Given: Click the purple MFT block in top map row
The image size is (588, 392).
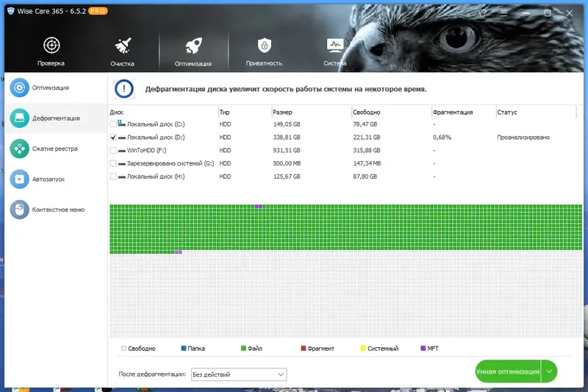Looking at the screenshot, I should pos(259,207).
